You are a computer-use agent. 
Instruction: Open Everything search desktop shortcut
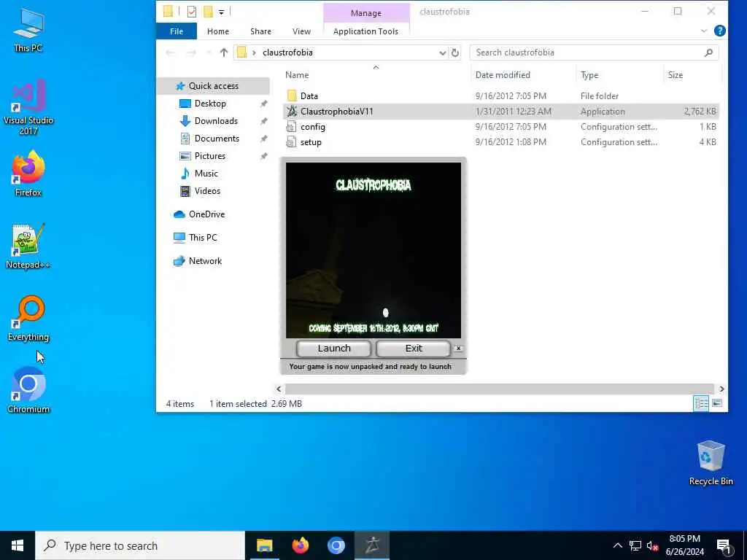28,319
